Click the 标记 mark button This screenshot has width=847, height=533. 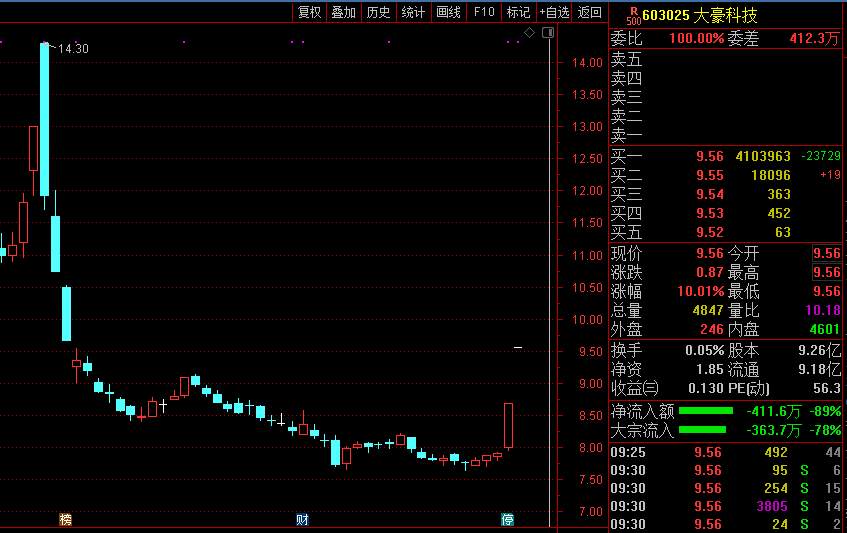[x=519, y=12]
